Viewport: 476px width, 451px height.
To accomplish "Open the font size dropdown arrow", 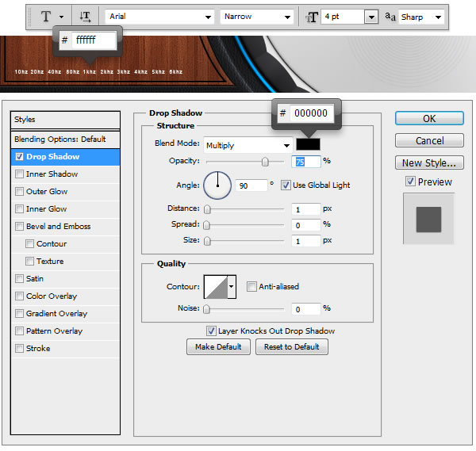I will [x=371, y=17].
